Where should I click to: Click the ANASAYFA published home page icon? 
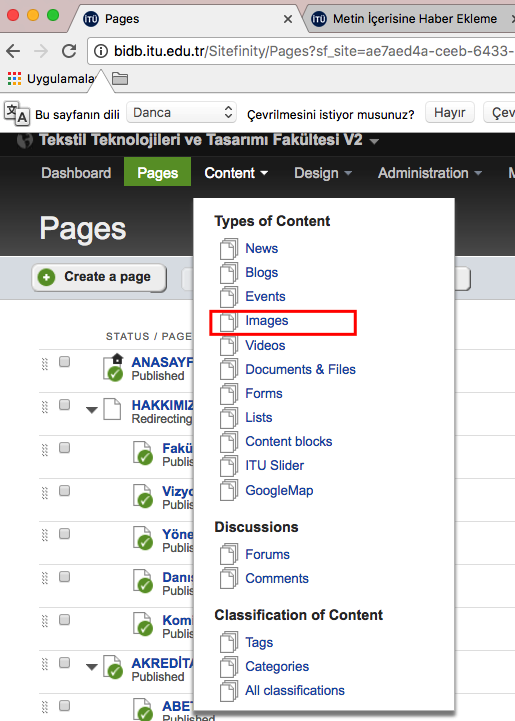pyautogui.click(x=113, y=367)
